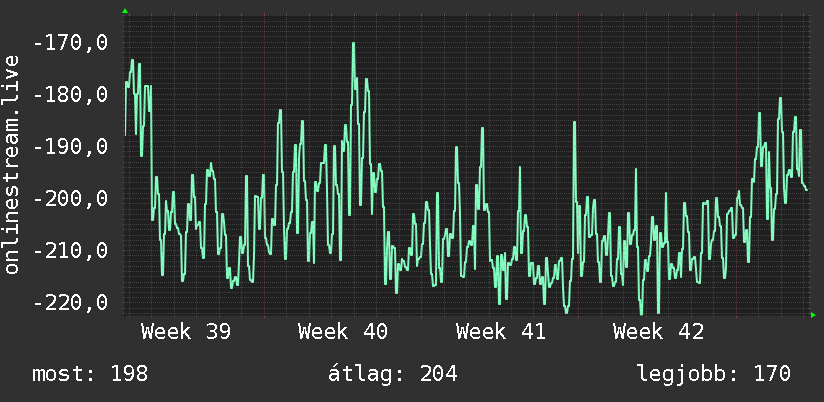Click the Week 40 axis label

343,332
